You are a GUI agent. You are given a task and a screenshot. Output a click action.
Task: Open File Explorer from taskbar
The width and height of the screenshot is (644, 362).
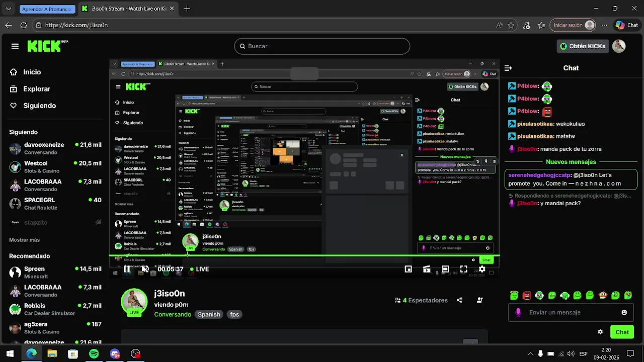click(52, 354)
